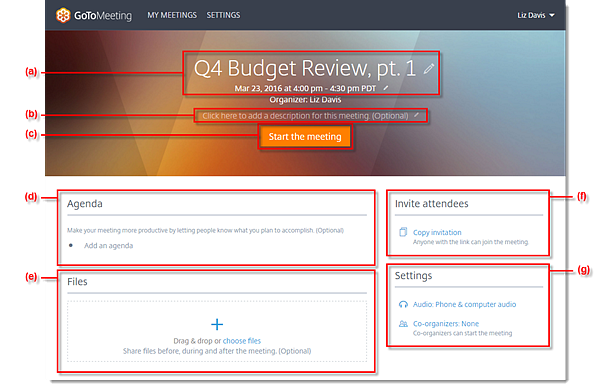This screenshot has height=387, width=600.
Task: Click the headset audio icon
Action: [403, 304]
